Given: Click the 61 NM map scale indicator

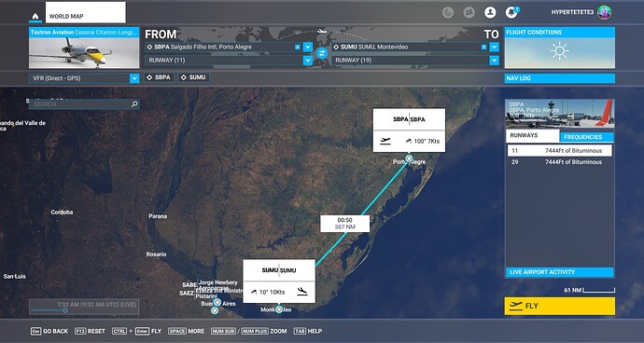Looking at the screenshot, I should tap(589, 290).
